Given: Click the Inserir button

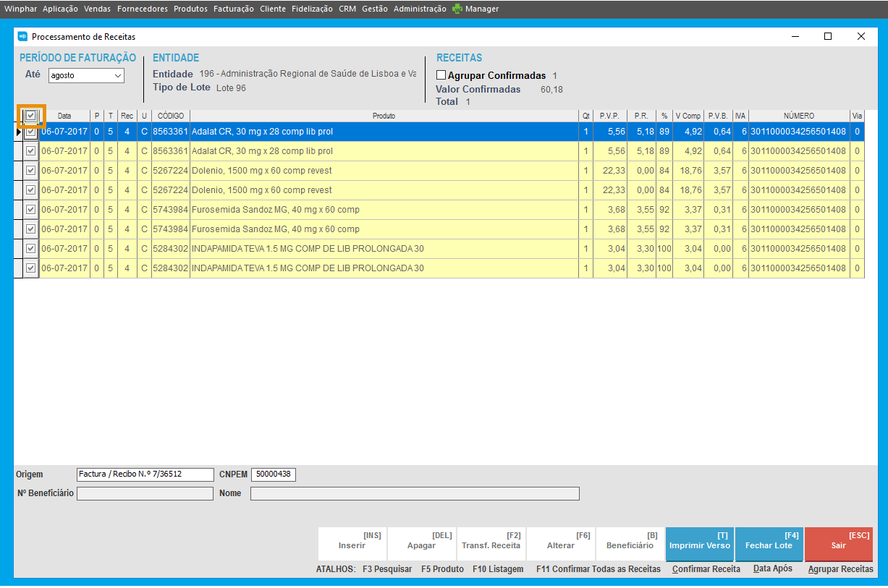Looking at the screenshot, I should point(352,544).
